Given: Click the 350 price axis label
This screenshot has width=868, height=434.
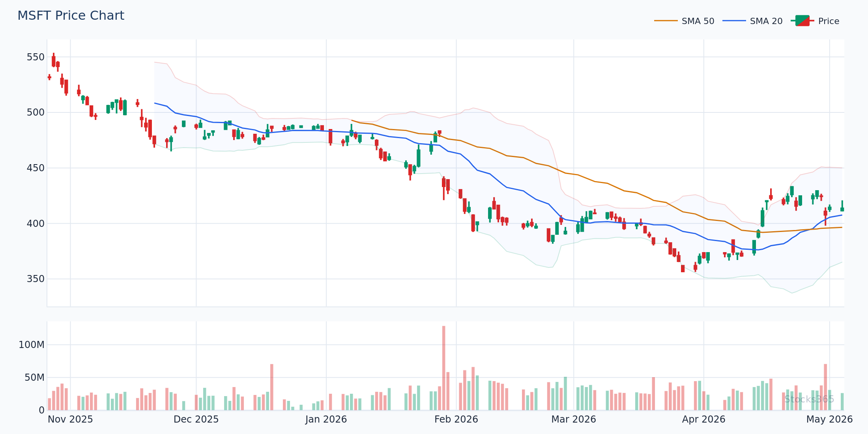Looking at the screenshot, I should point(36,279).
